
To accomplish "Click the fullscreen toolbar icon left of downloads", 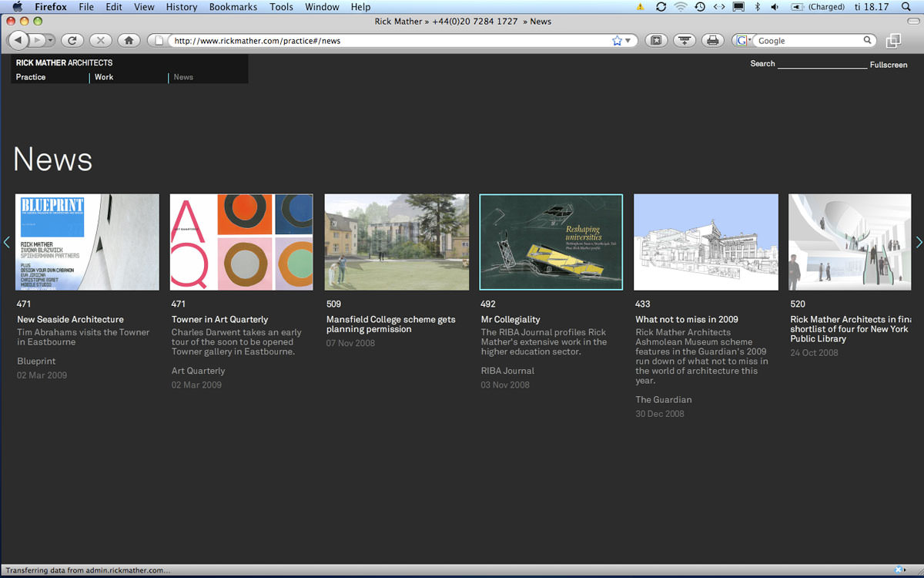I will coord(657,40).
